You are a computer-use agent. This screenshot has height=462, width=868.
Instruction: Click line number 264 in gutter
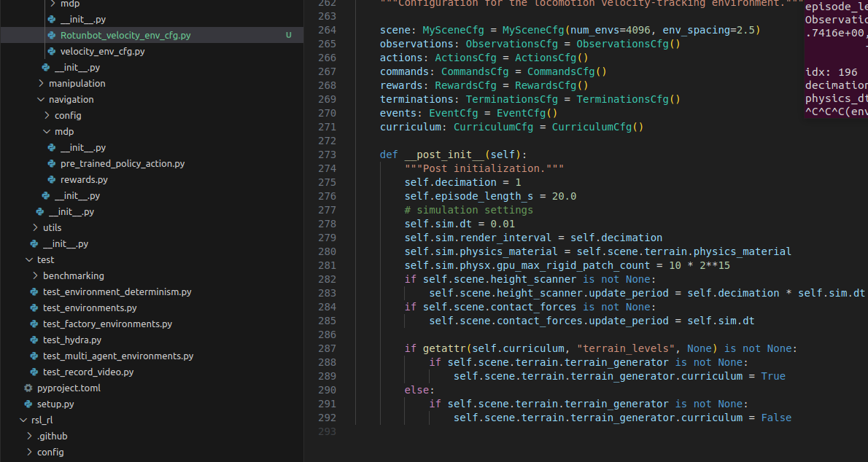[x=328, y=30]
